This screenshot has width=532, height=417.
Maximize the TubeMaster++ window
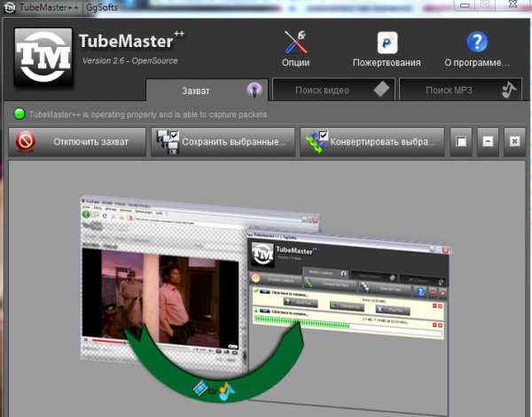(485, 4)
